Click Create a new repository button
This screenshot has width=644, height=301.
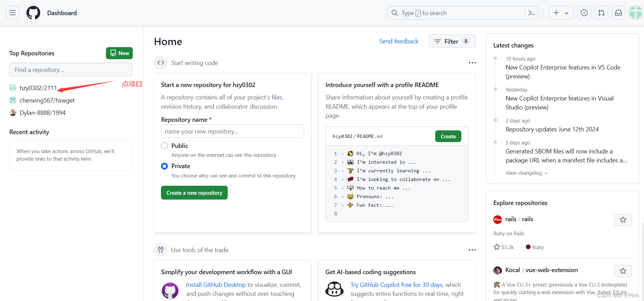click(194, 193)
